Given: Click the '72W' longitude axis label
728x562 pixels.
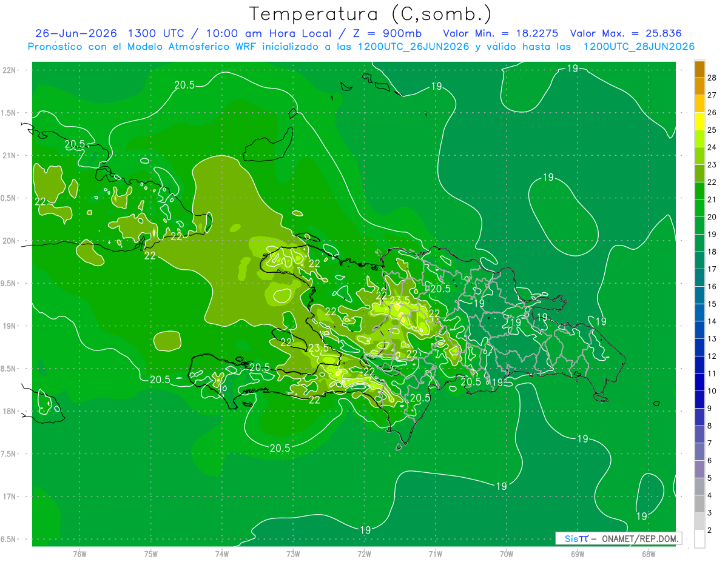Looking at the screenshot, I should pos(364,554).
